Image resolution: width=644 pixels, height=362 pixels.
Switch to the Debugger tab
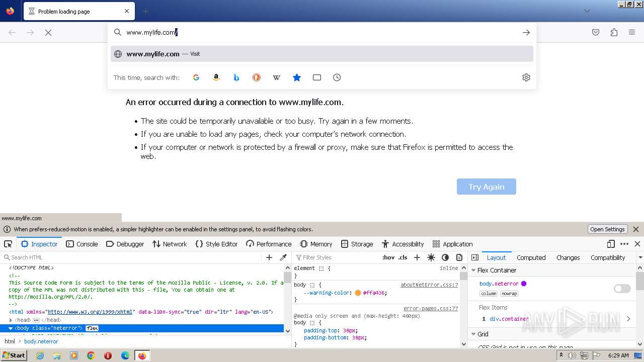tap(125, 244)
